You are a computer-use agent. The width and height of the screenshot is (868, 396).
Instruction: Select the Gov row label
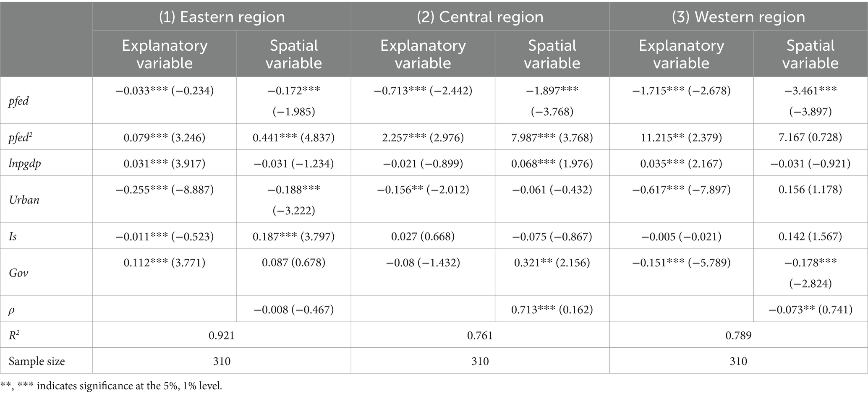[x=18, y=273]
